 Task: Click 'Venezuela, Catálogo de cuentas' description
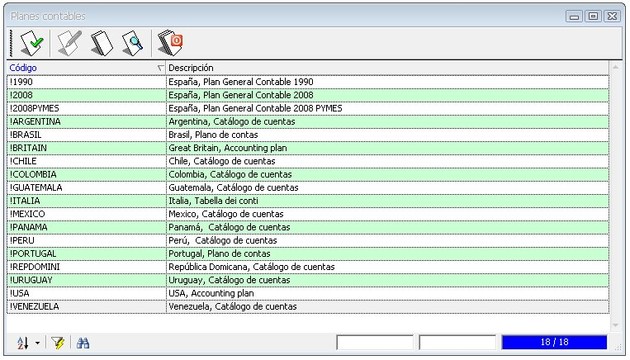pos(233,307)
